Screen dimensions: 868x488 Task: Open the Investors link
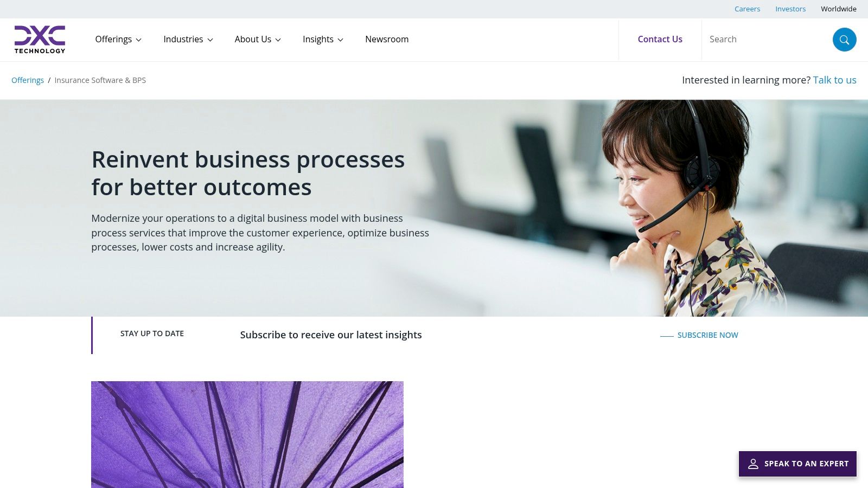click(x=790, y=9)
